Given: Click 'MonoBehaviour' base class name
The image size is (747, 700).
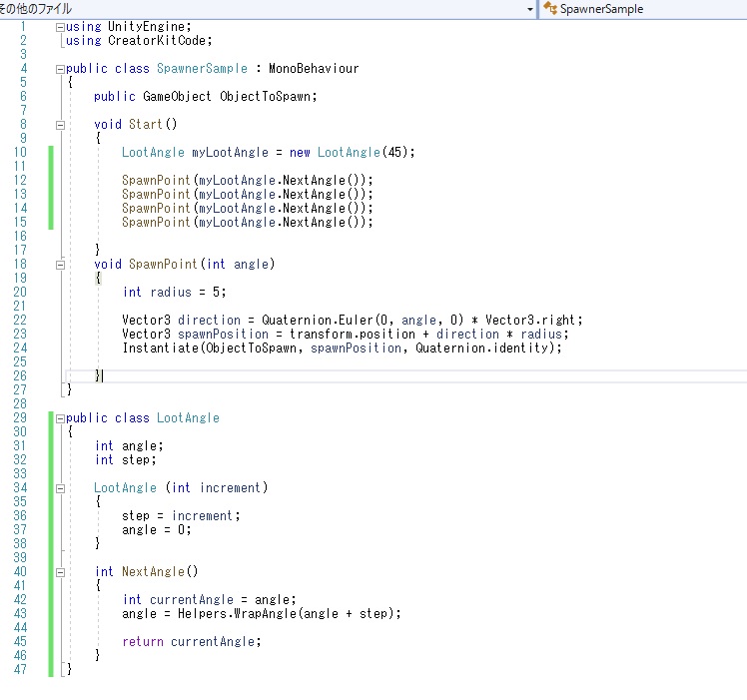Looking at the screenshot, I should [x=314, y=69].
